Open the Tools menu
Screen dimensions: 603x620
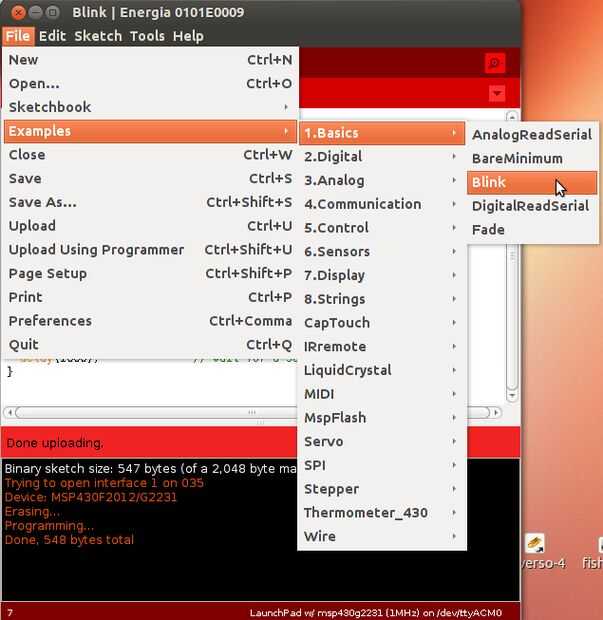point(147,36)
